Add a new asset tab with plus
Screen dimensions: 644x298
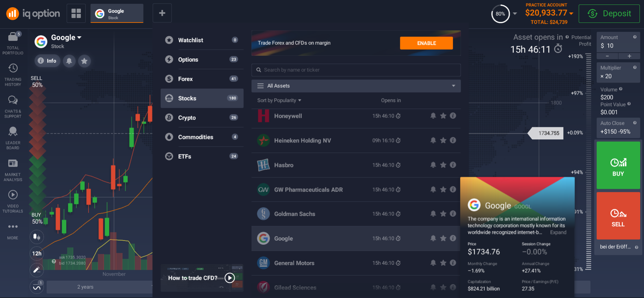(162, 13)
